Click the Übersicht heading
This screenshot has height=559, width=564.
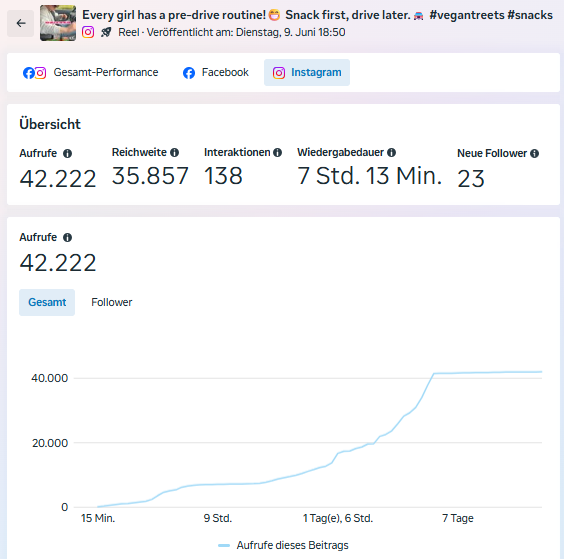[50, 124]
